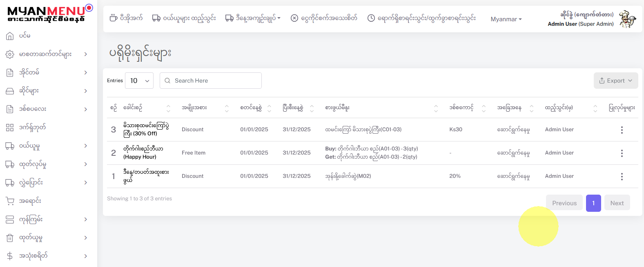Image resolution: width=644 pixels, height=267 pixels.
Task: Click the chef avatar profile picture
Action: point(627,19)
